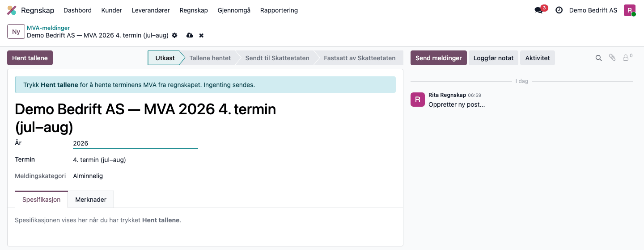Select the Sendt til Skatteetaten stage
Viewport: 644px width, 250px height.
(x=277, y=58)
